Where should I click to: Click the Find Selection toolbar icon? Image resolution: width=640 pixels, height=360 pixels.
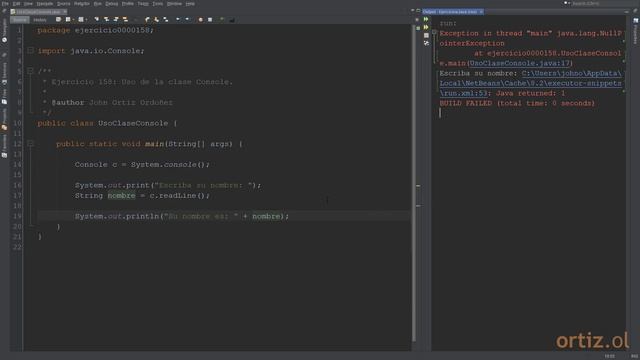(97, 20)
